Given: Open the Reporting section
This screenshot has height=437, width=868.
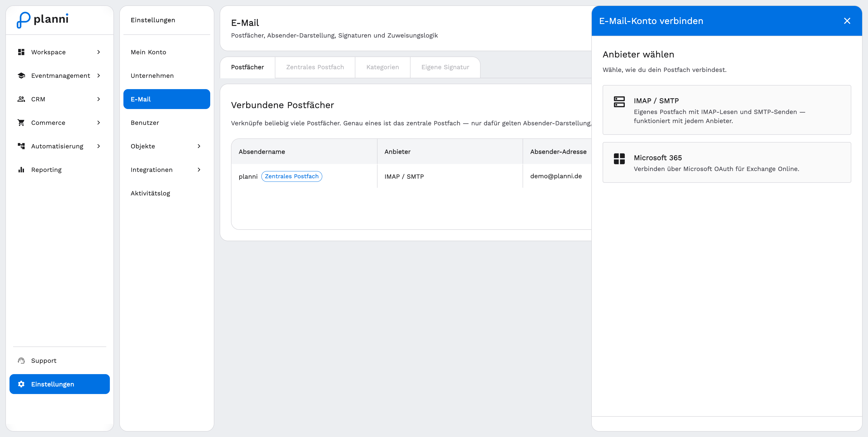Looking at the screenshot, I should (60, 170).
